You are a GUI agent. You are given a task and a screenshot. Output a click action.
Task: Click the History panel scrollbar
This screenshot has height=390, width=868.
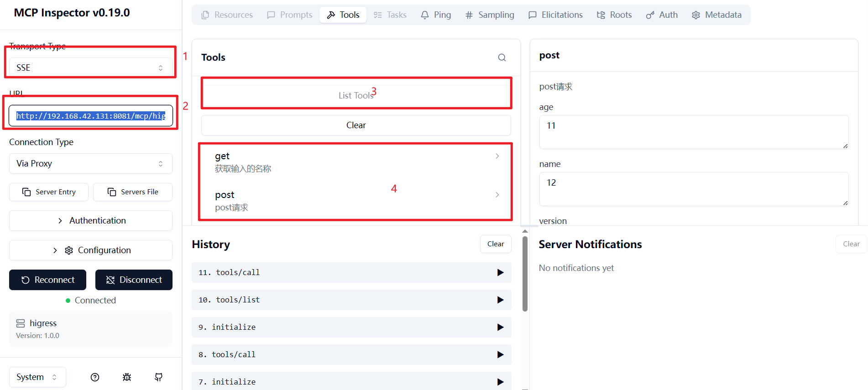[525, 274]
